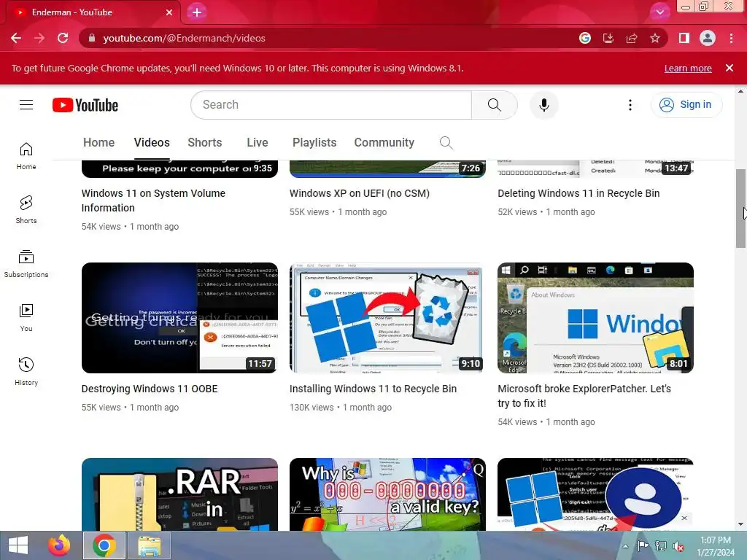Screen dimensions: 747x560
Task: Click the share page icon
Action: (x=632, y=38)
